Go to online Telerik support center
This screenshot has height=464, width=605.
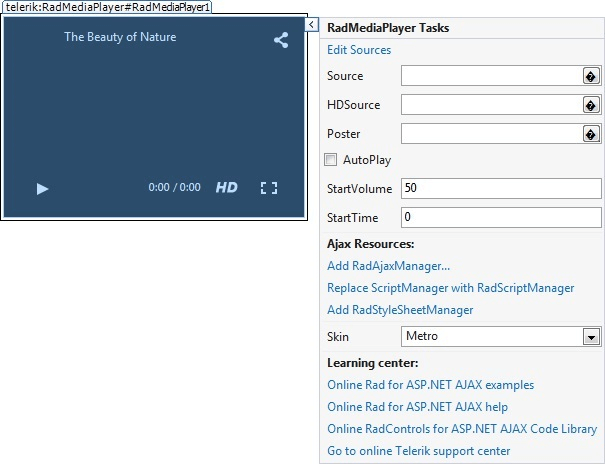[418, 451]
